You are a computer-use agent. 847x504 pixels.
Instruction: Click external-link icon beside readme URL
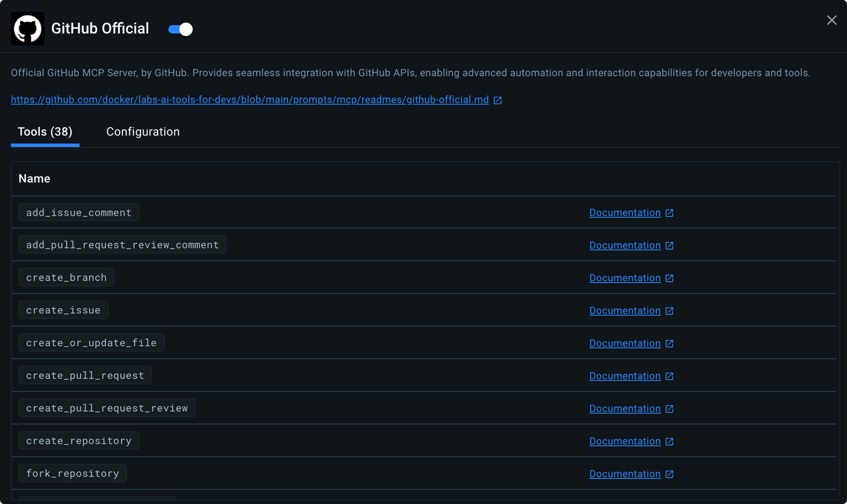[x=498, y=100]
